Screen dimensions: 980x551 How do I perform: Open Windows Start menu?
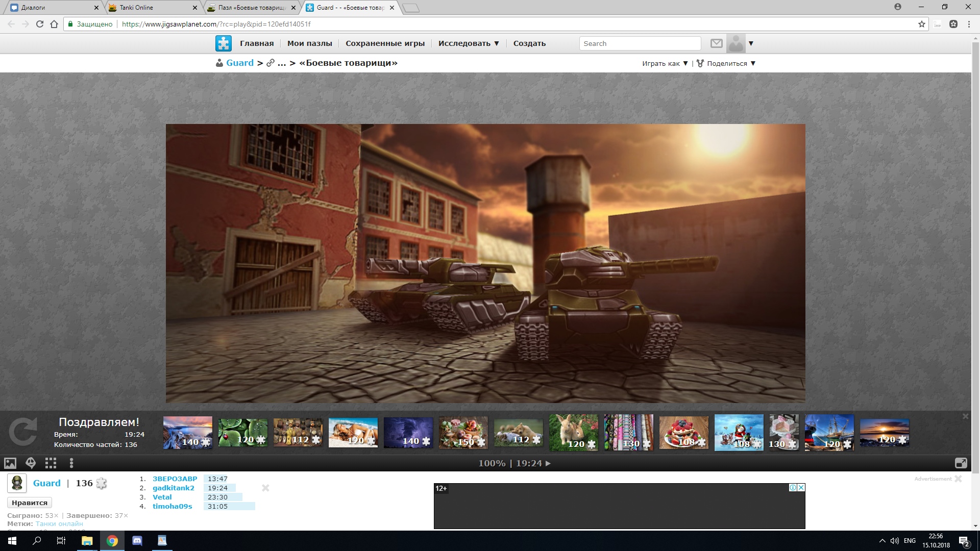[12, 541]
